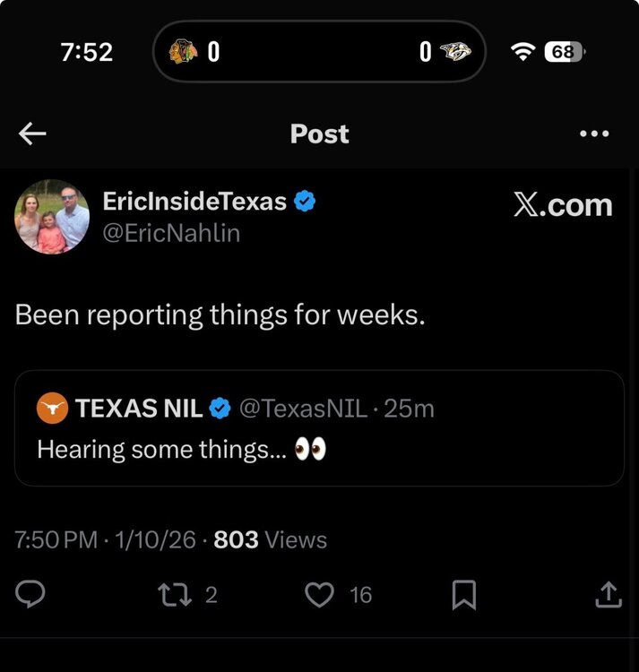Tap the @EricNahlin handle
The image size is (639, 672).
coord(171,233)
